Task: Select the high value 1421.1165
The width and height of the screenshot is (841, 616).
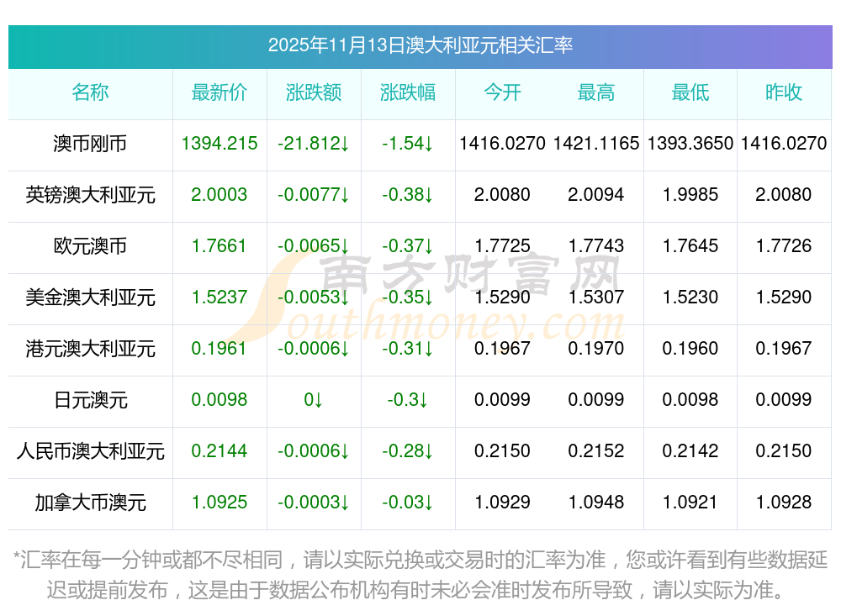Action: point(596,144)
